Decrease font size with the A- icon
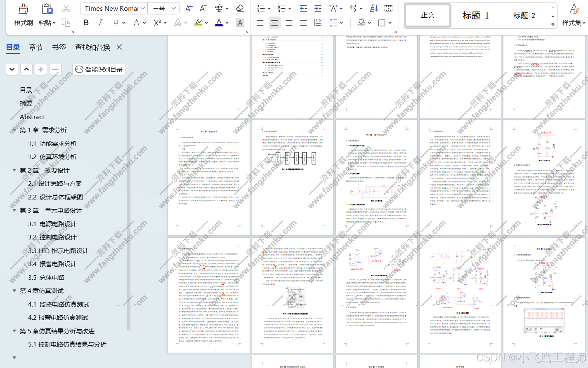 203,8
